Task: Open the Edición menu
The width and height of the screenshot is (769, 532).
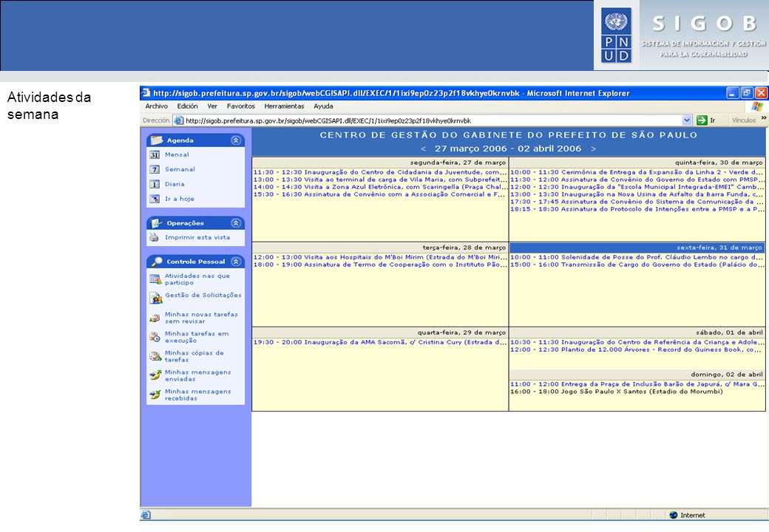Action: (x=187, y=106)
